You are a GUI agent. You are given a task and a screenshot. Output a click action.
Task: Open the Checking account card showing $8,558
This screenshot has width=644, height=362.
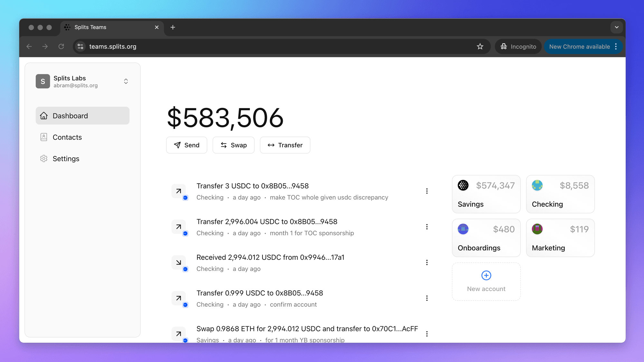(x=560, y=194)
